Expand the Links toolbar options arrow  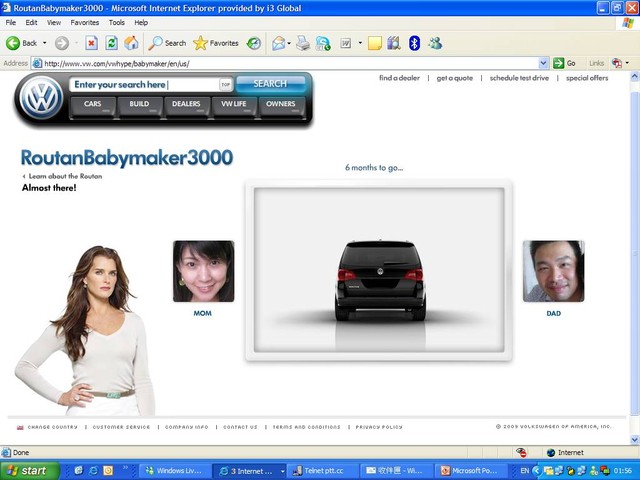627,63
